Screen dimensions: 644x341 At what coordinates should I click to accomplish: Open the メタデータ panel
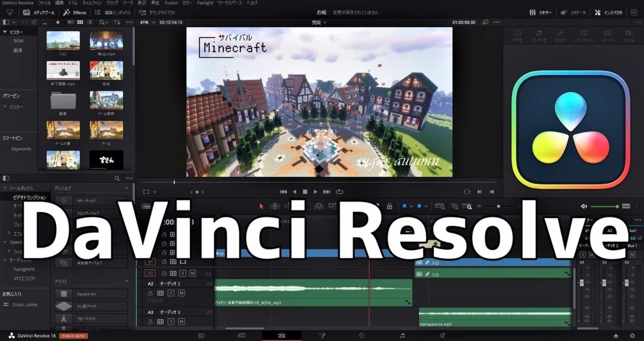point(574,12)
